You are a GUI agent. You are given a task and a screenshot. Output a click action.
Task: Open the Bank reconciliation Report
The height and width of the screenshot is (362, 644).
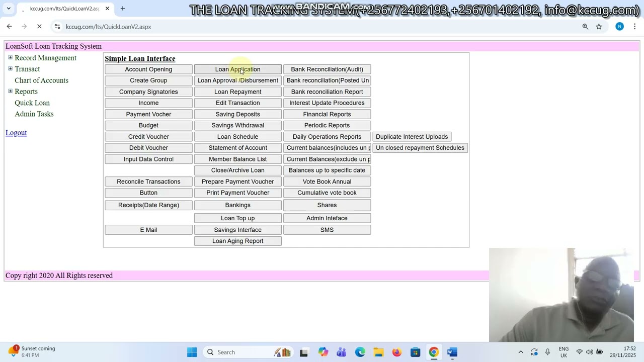coord(327,92)
